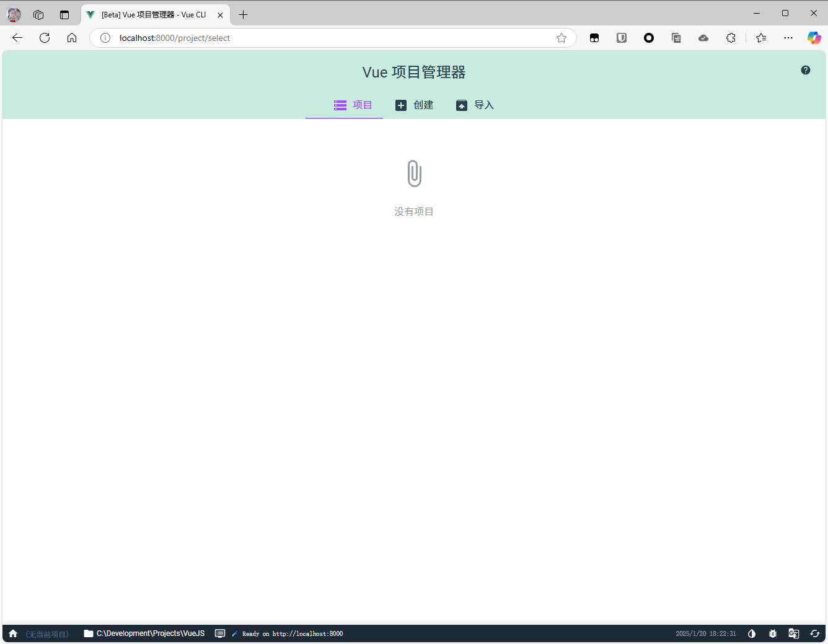Click the date time 2025/1/20 18:22:31

pos(706,633)
